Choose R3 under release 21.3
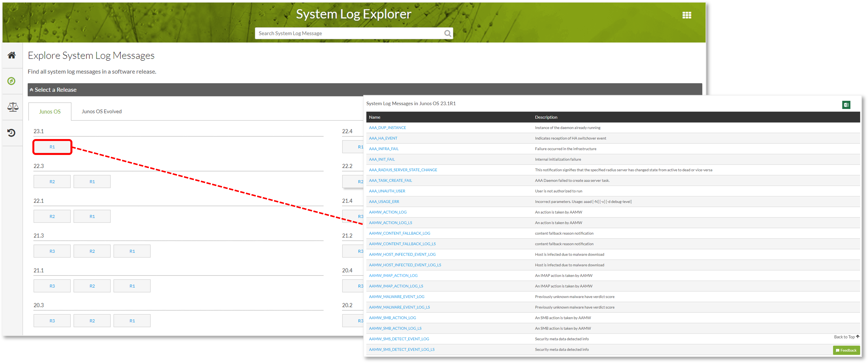This screenshot has width=868, height=363. coord(52,251)
